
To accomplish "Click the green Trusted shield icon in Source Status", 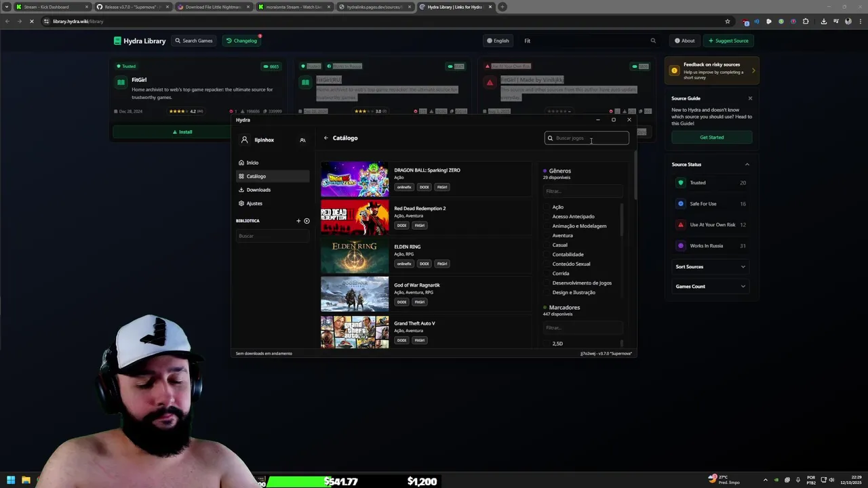I will click(x=681, y=183).
